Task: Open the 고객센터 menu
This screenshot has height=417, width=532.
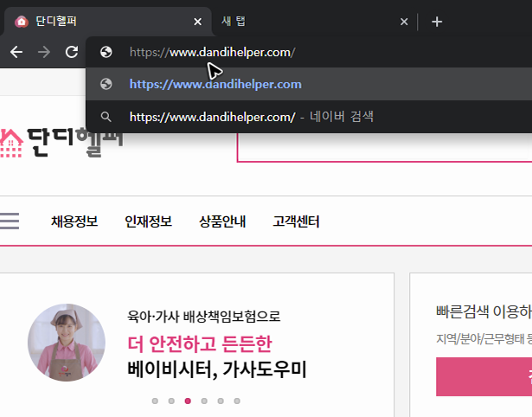Action: (x=296, y=221)
